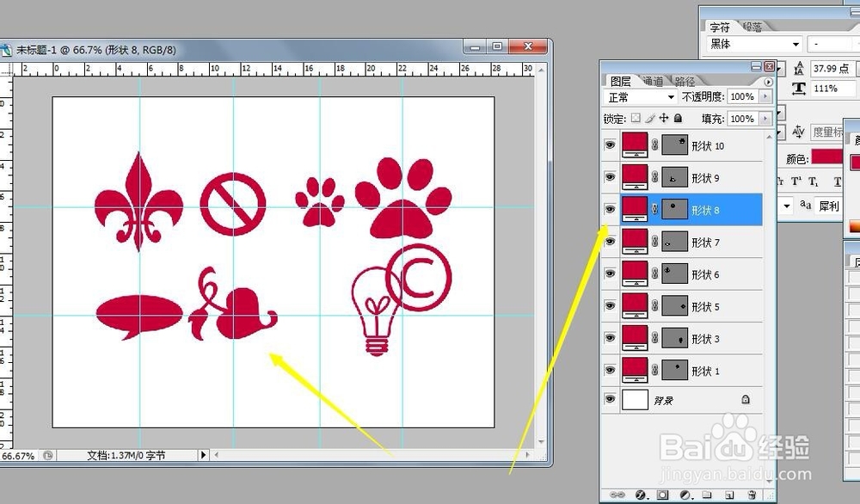This screenshot has height=504, width=860.
Task: Switch to the 字符 character tab
Action: pos(720,27)
